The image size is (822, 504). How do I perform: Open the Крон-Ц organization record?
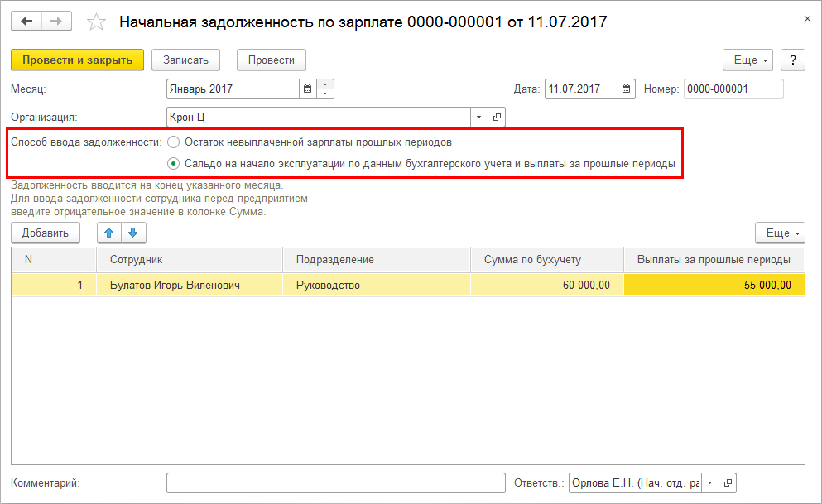497,117
